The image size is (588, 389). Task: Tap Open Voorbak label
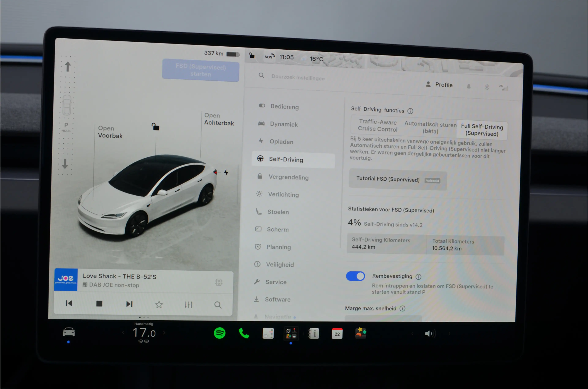click(110, 132)
